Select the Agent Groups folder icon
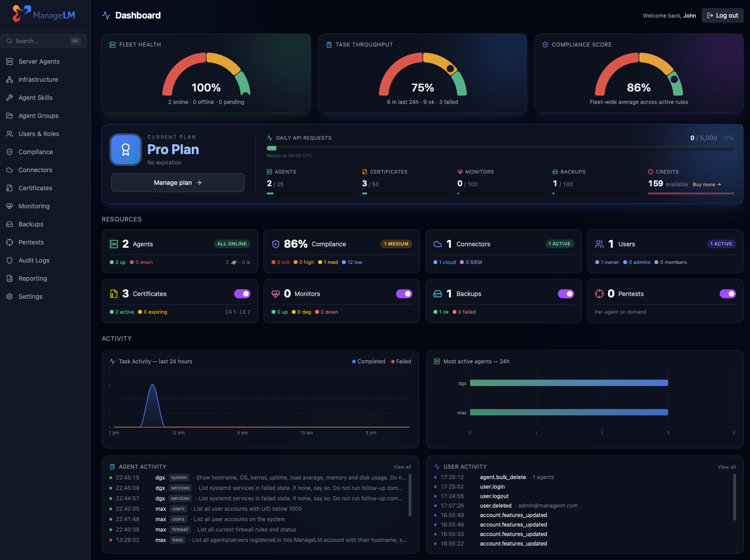This screenshot has width=750, height=560. click(x=9, y=116)
